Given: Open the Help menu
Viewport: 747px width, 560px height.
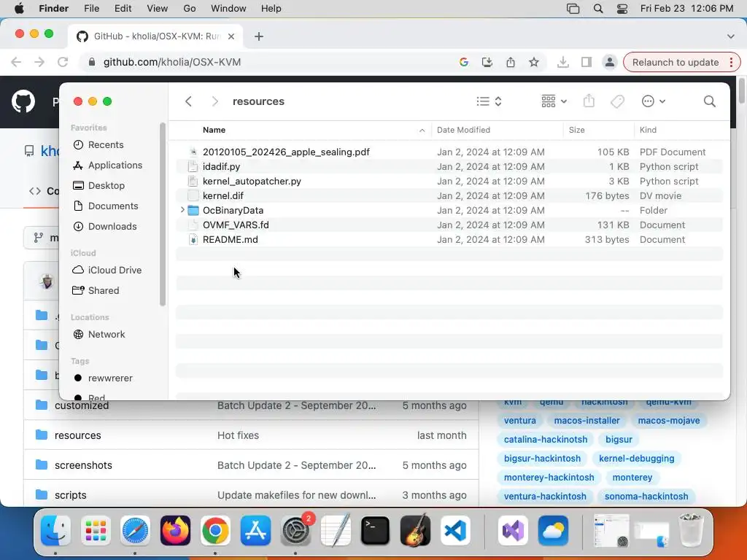Looking at the screenshot, I should coord(271,9).
